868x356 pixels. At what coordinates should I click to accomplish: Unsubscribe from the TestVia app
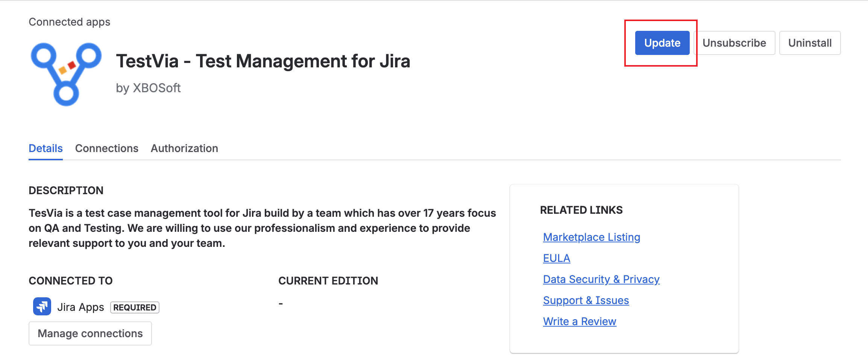click(734, 43)
